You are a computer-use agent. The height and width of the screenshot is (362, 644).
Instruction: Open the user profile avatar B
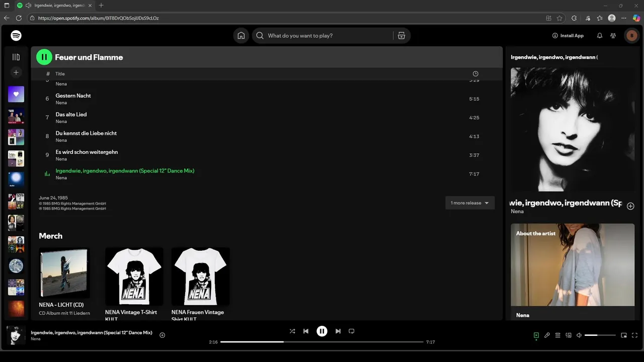(631, 36)
